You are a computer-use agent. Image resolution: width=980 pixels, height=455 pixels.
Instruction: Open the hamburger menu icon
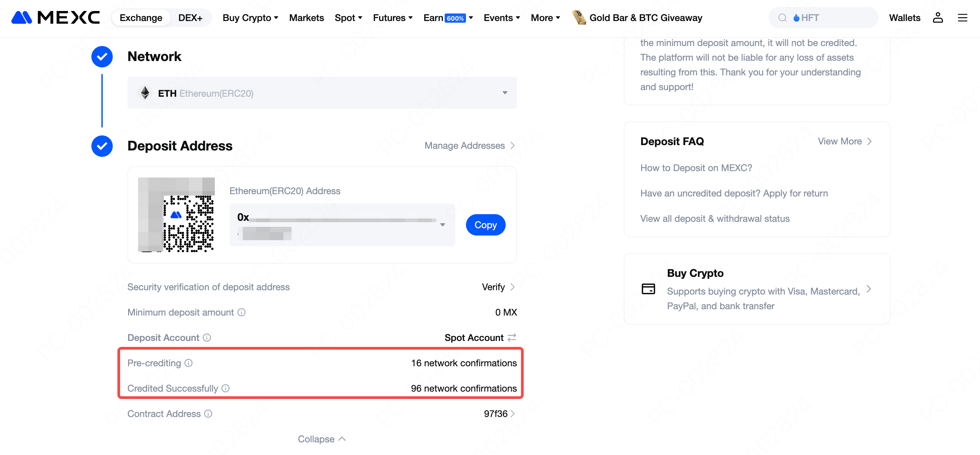tap(962, 17)
